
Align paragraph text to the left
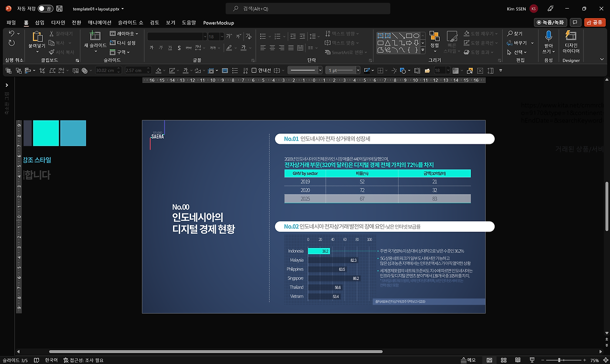263,48
